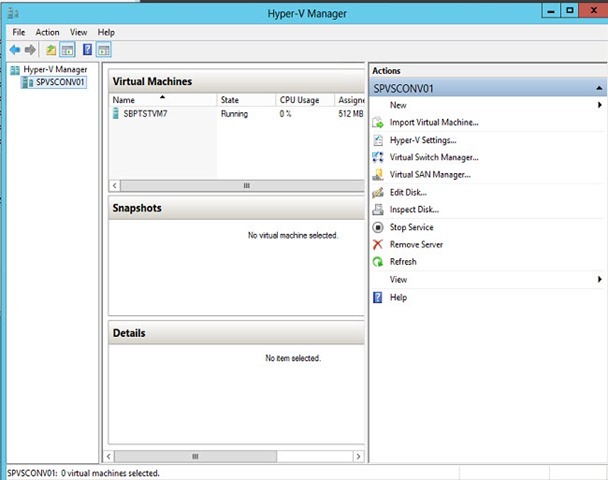Click the Inspect Disk icon

tap(378, 209)
